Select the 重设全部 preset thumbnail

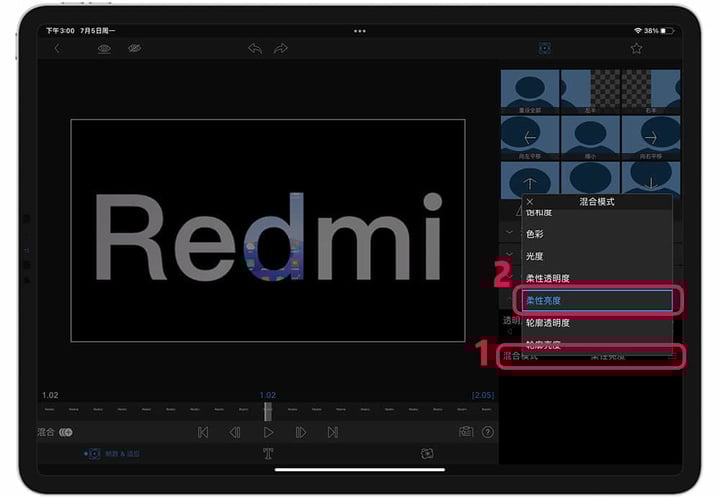tap(530, 91)
